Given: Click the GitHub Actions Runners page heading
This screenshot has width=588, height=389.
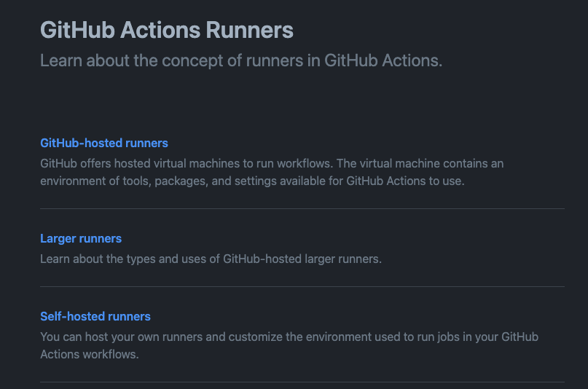Looking at the screenshot, I should (167, 31).
